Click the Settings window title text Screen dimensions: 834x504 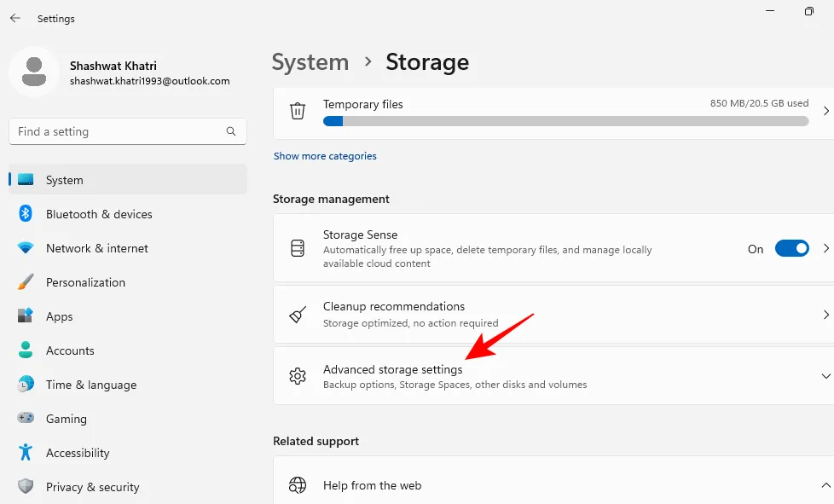tap(55, 19)
